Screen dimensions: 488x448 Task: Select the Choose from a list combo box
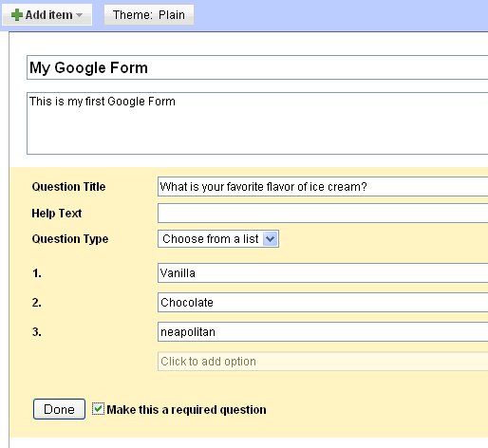218,239
